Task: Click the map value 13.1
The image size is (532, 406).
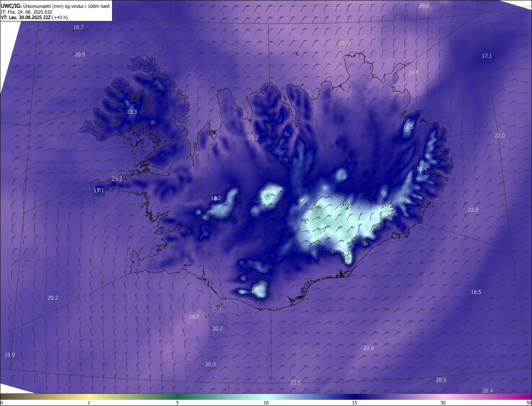Action: point(99,190)
